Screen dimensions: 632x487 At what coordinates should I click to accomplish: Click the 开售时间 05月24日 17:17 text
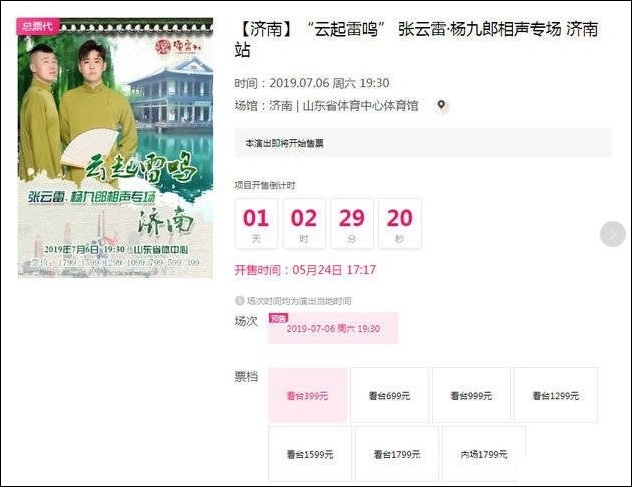305,270
